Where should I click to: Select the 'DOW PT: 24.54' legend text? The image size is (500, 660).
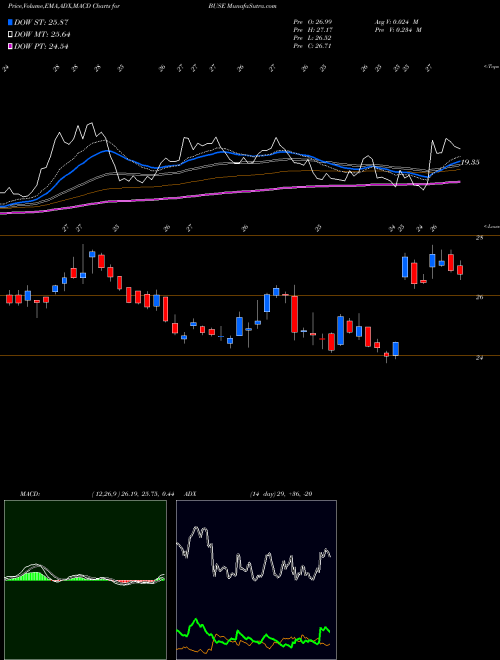tap(41, 46)
